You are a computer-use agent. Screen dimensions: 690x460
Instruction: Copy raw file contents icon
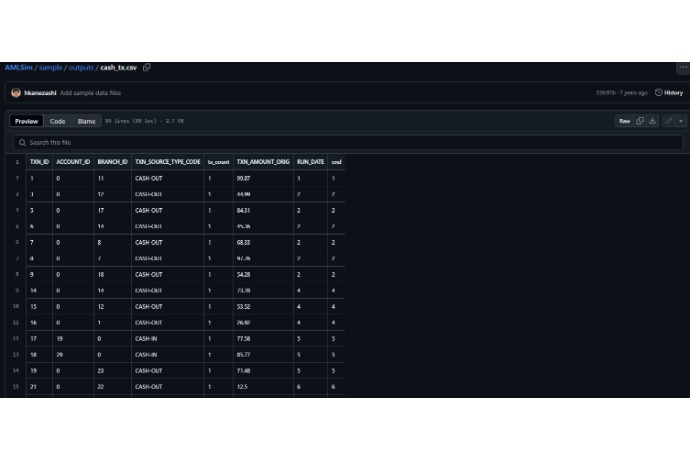(640, 121)
